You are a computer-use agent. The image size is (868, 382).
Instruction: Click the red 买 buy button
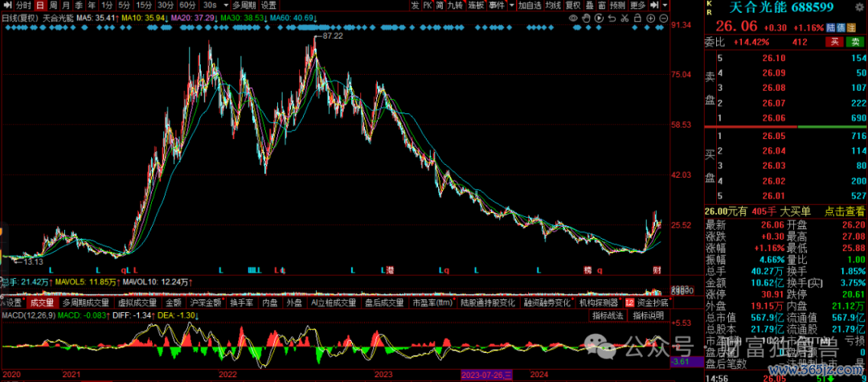834,42
